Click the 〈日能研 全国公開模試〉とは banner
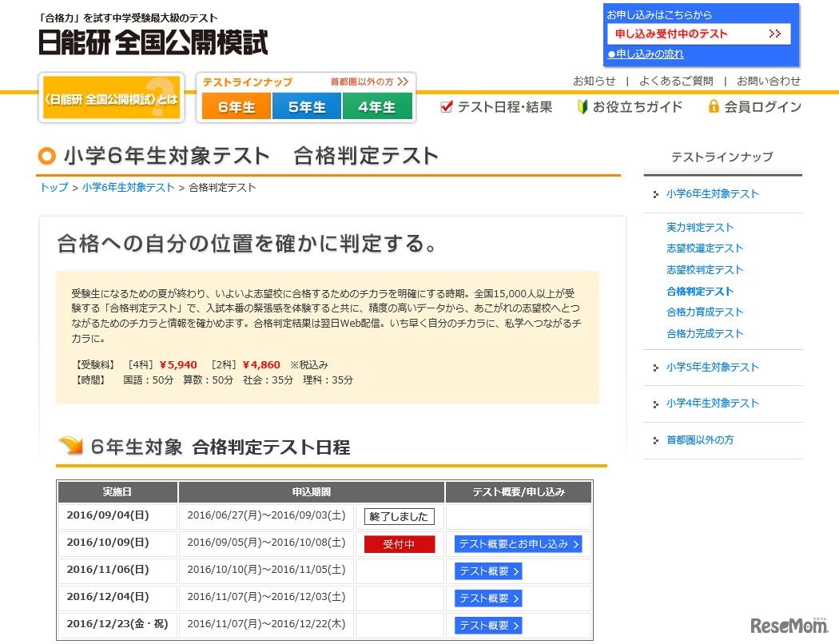839x644 pixels. point(111,98)
